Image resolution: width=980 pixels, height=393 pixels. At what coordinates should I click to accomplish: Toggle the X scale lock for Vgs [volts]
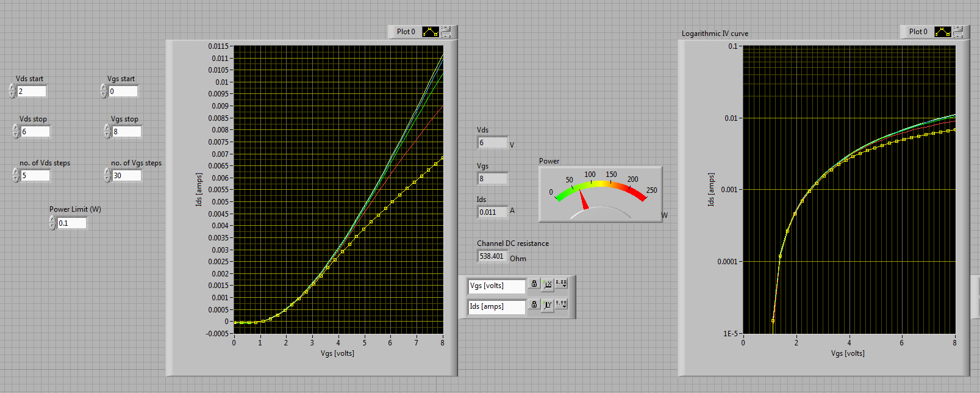[x=534, y=284]
